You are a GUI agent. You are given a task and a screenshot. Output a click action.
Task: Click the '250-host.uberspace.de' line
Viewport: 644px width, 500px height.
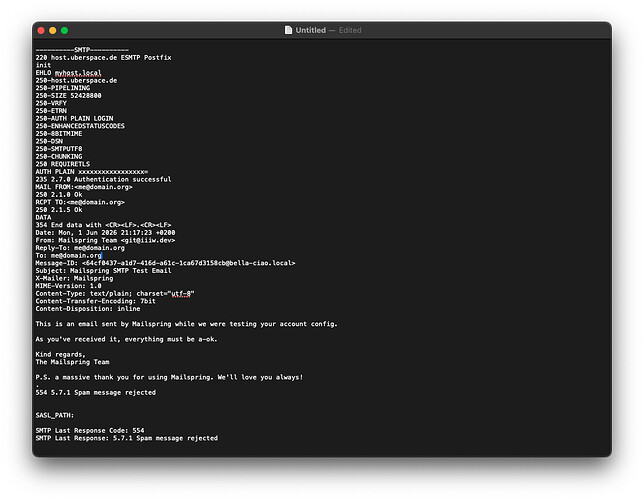(x=76, y=80)
